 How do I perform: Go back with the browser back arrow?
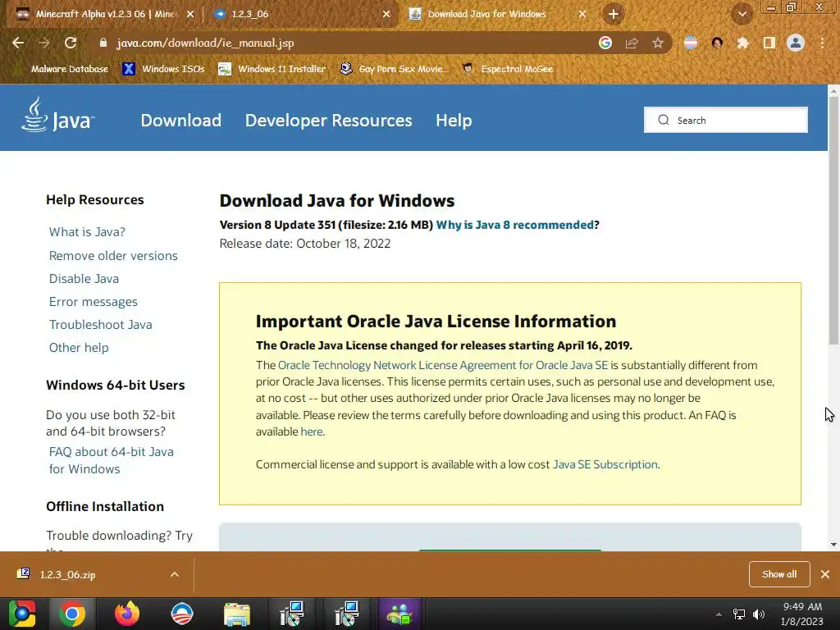tap(18, 43)
